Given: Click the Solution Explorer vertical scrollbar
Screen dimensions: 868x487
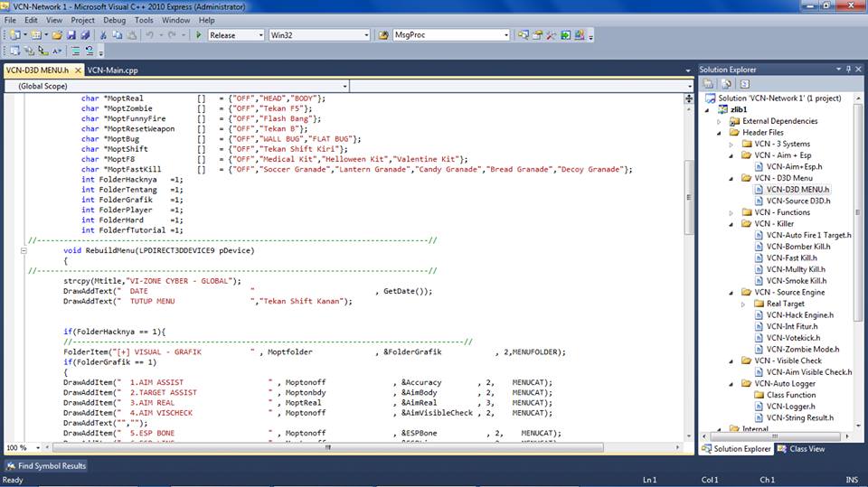Looking at the screenshot, I should point(858,212).
